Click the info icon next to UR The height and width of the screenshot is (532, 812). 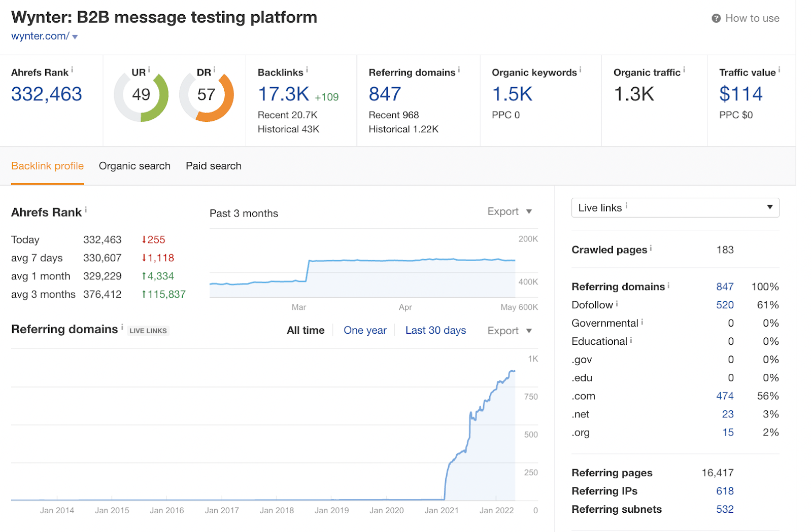tap(149, 69)
